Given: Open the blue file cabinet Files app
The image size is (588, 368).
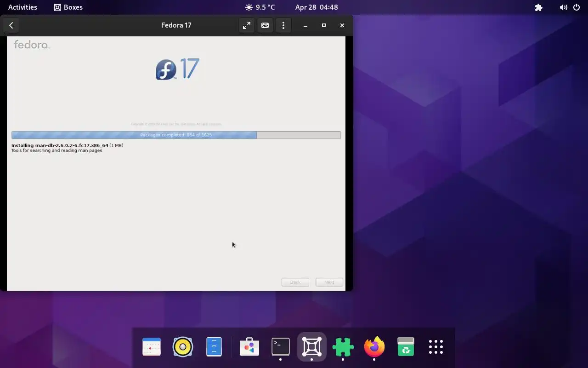Looking at the screenshot, I should (214, 347).
